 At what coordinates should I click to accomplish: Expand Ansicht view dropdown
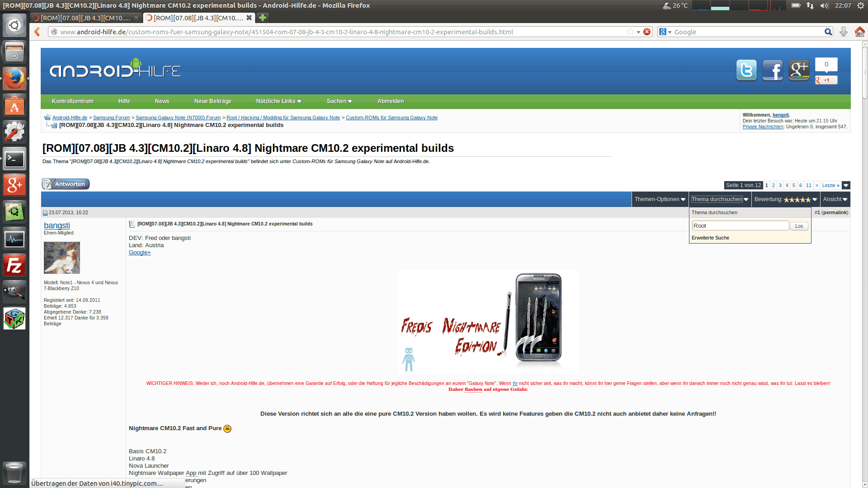[x=835, y=199]
